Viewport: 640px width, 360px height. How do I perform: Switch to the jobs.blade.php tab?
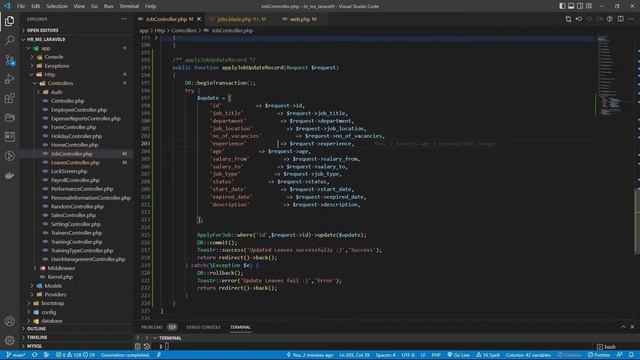coord(240,19)
